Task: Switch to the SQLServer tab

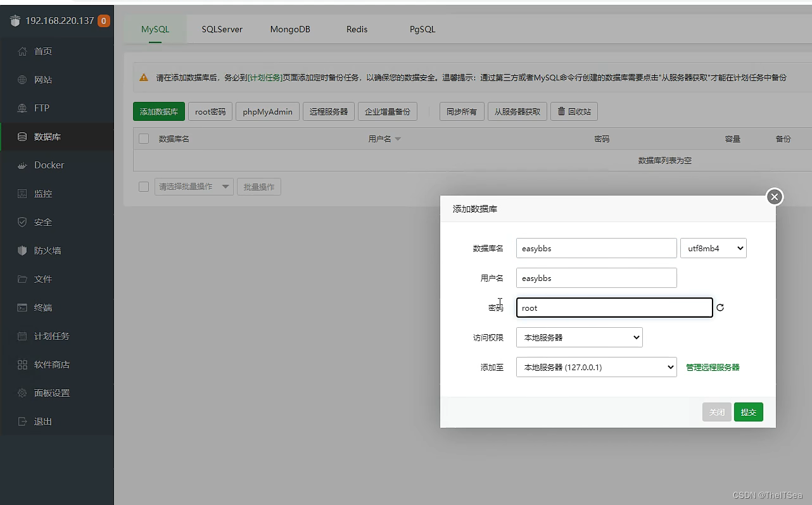Action: coord(222,29)
